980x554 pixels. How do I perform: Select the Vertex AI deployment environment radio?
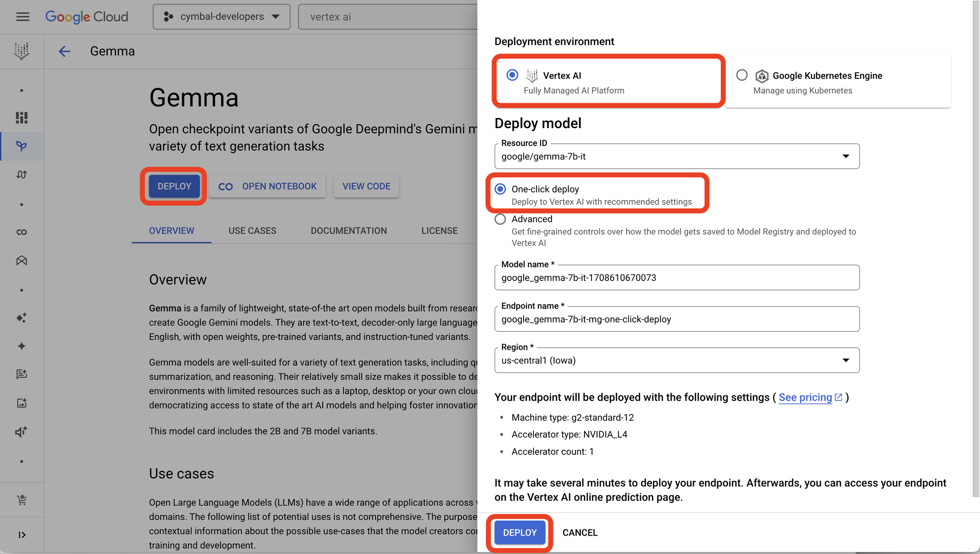point(512,75)
